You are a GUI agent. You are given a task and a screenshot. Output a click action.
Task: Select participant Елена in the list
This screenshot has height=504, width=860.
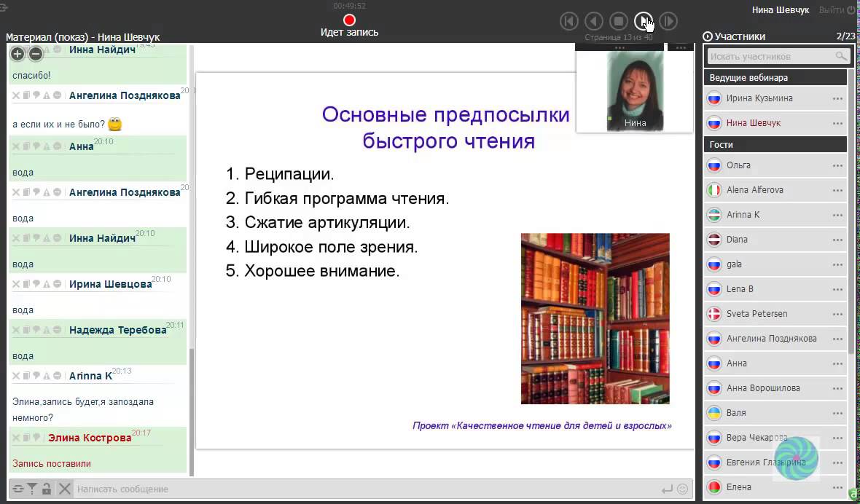pyautogui.click(x=775, y=487)
